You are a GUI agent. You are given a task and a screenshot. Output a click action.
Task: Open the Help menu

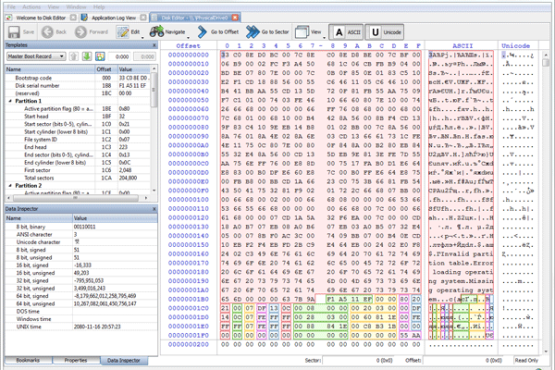pos(99,7)
